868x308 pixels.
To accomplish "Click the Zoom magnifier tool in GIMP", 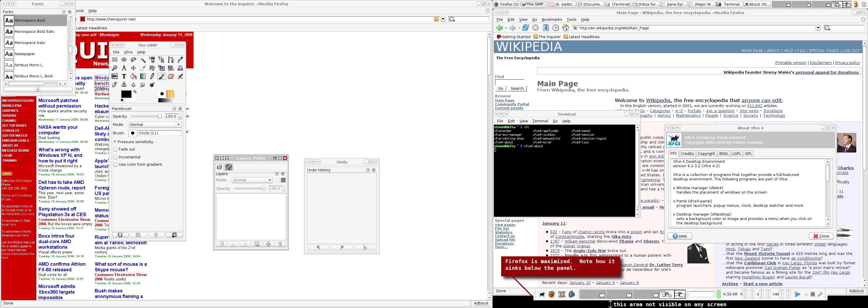I will pyautogui.click(x=115, y=68).
